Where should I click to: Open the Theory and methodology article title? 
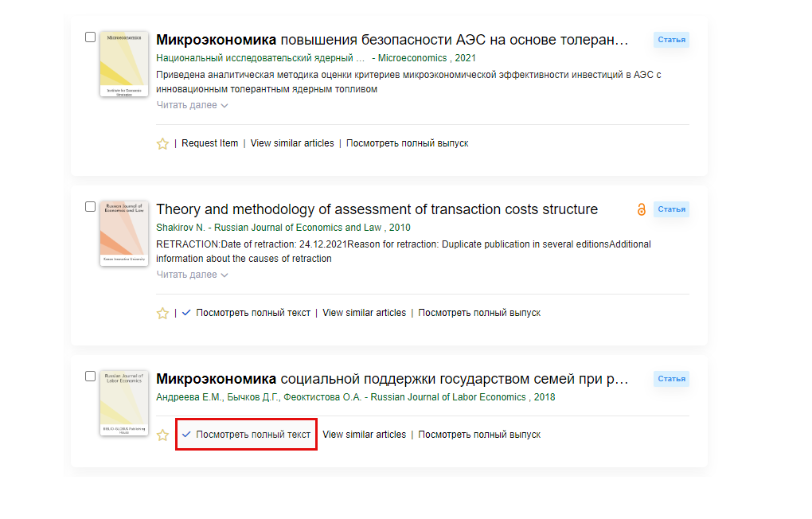pos(377,209)
